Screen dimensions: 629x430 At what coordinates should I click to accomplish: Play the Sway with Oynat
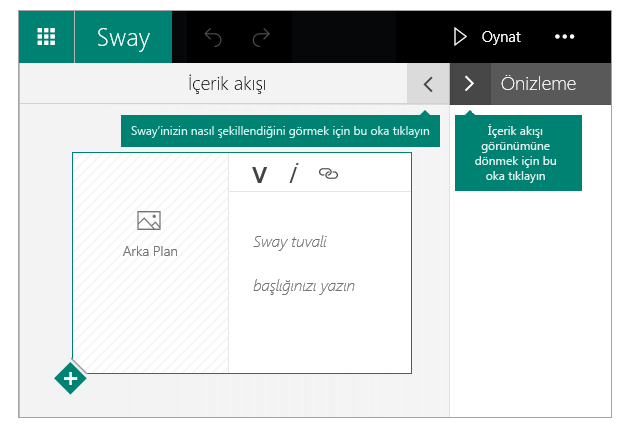point(487,37)
